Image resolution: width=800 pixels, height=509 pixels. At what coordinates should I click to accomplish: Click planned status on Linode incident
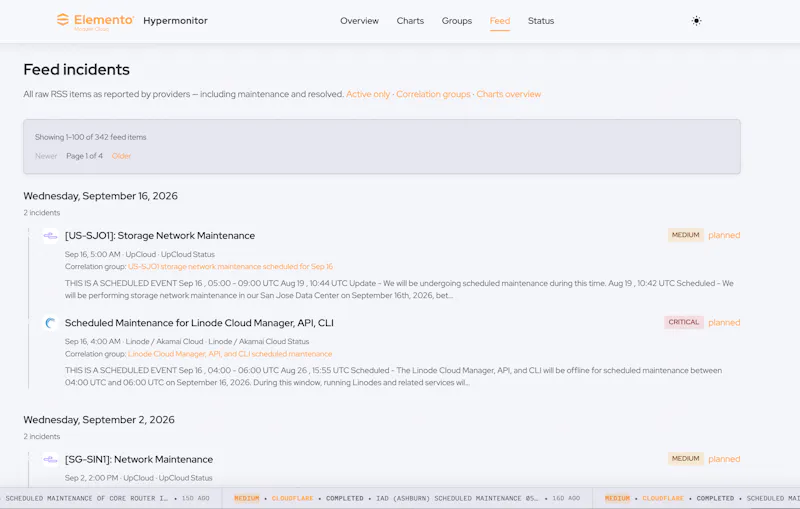point(724,322)
